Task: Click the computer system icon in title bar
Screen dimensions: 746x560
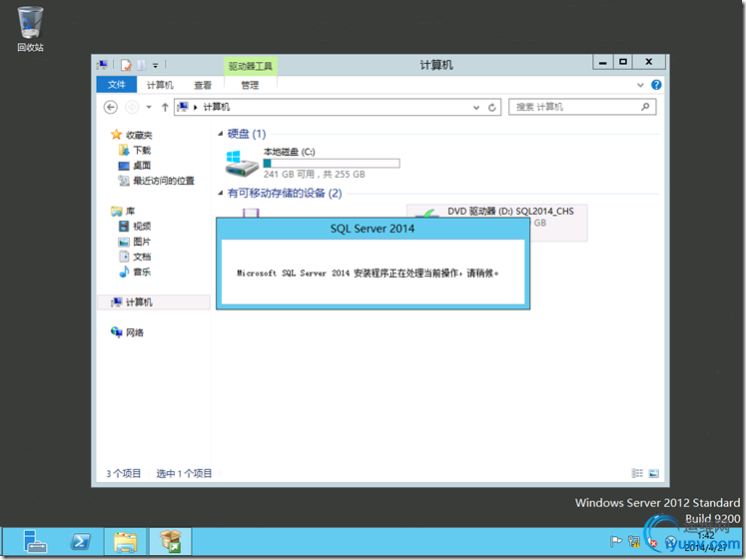Action: coord(102,65)
